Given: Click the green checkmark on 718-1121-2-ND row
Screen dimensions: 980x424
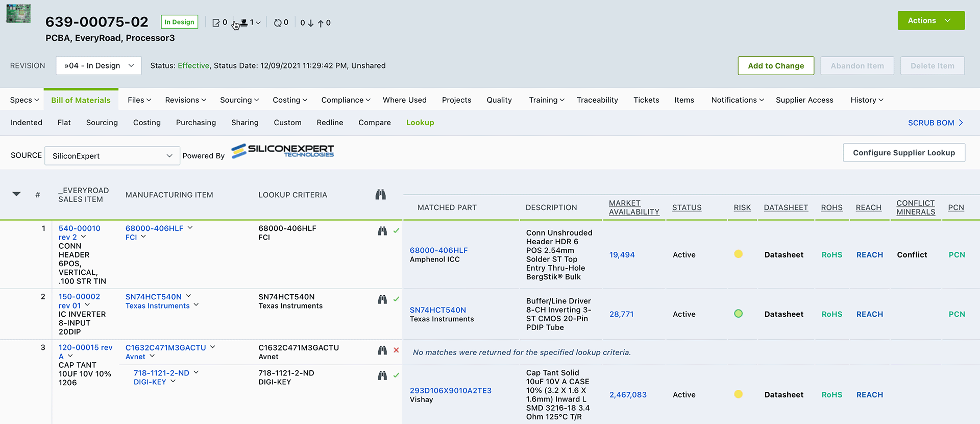Looking at the screenshot, I should pyautogui.click(x=396, y=375).
